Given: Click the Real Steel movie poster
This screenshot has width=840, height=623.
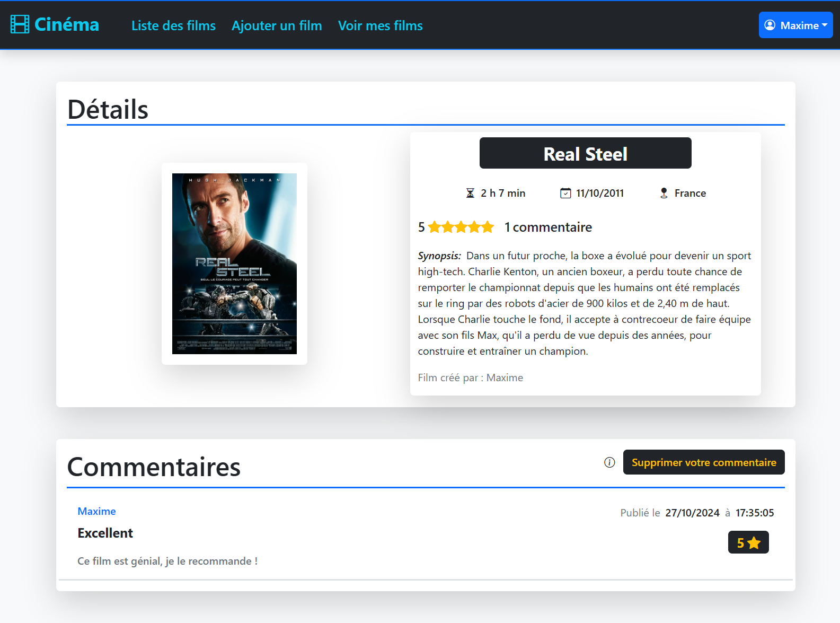Looking at the screenshot, I should [x=234, y=264].
